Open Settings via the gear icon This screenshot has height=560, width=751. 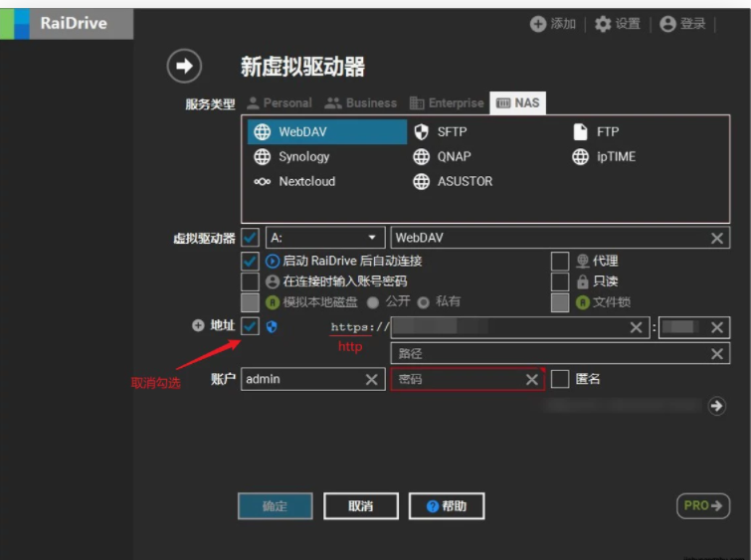point(603,24)
